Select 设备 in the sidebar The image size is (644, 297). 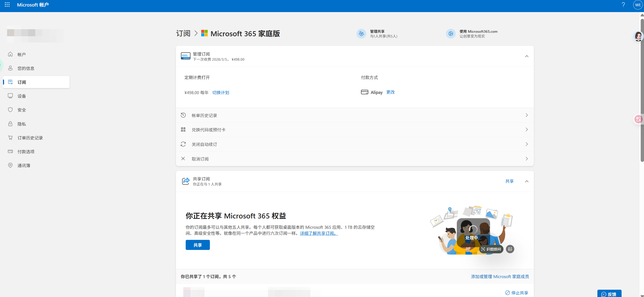pos(22,96)
